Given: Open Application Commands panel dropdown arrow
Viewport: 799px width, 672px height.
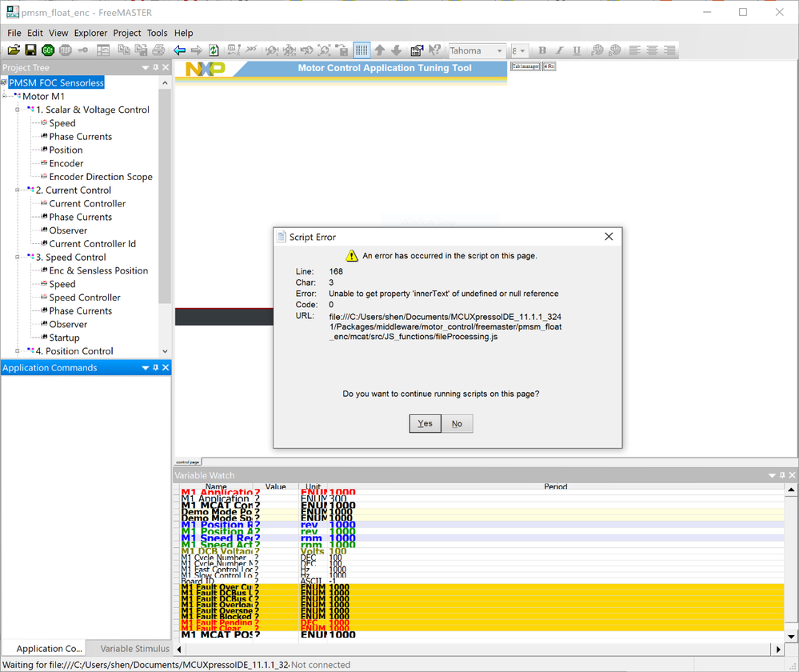Looking at the screenshot, I should (x=146, y=368).
